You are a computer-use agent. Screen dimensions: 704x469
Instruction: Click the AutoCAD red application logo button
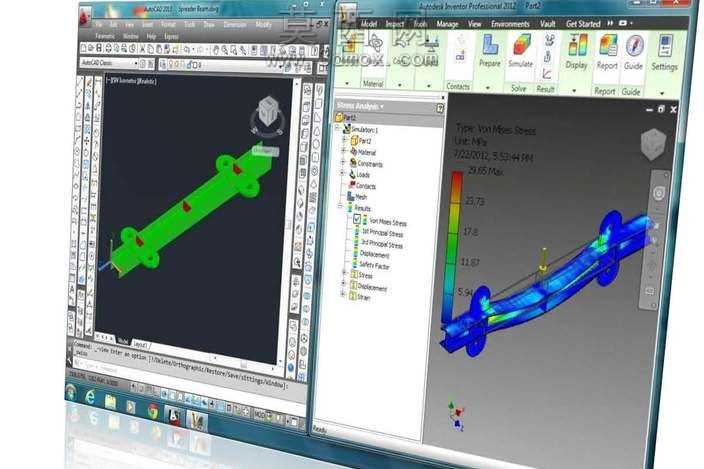[x=85, y=18]
